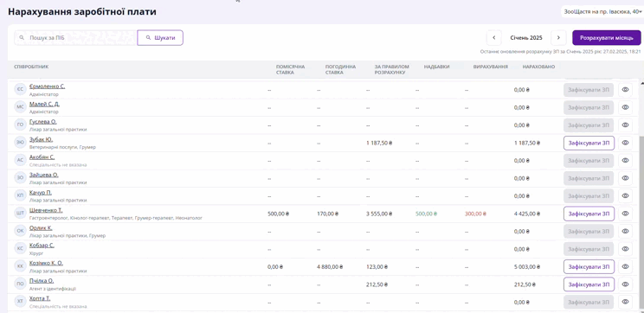Click the Пошук за ПІБ search field
Viewport: 644px width, 313px height.
75,38
